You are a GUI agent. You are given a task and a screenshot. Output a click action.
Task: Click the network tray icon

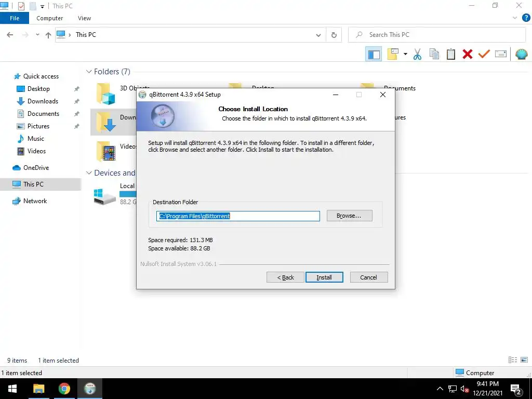(x=453, y=389)
